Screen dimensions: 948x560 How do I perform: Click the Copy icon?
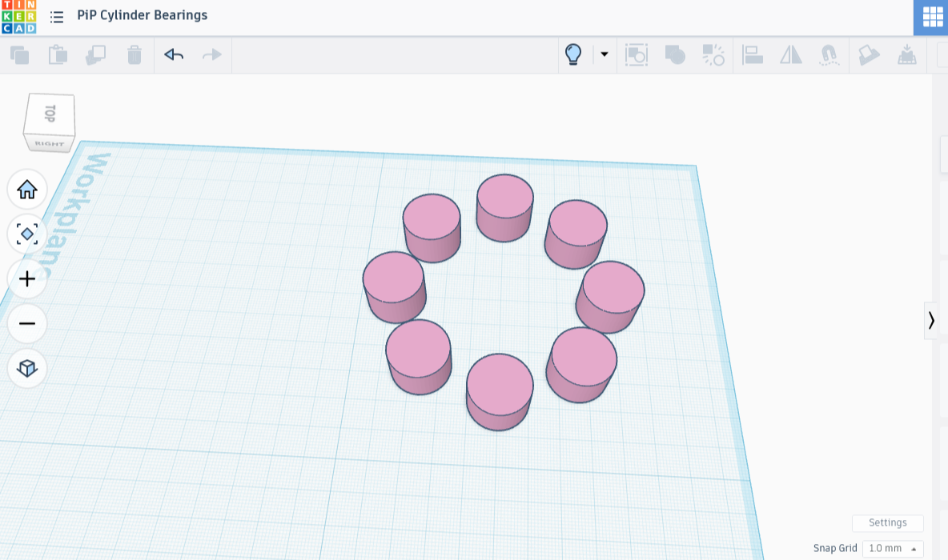(20, 55)
